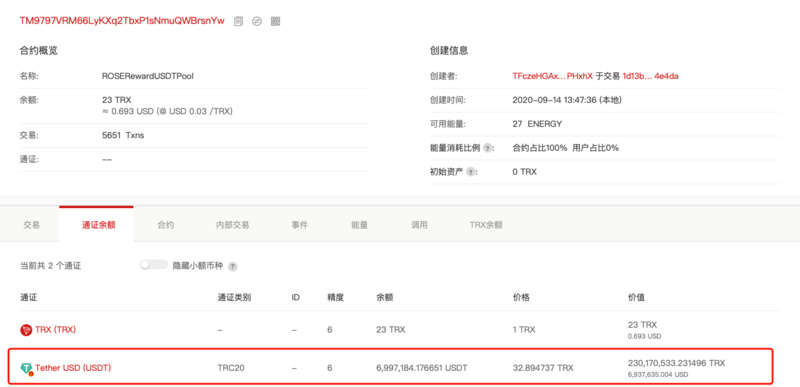Click contract address TM9797VRM66LyKXq2TbxP1sNmuQWBrsnYw

coord(122,21)
